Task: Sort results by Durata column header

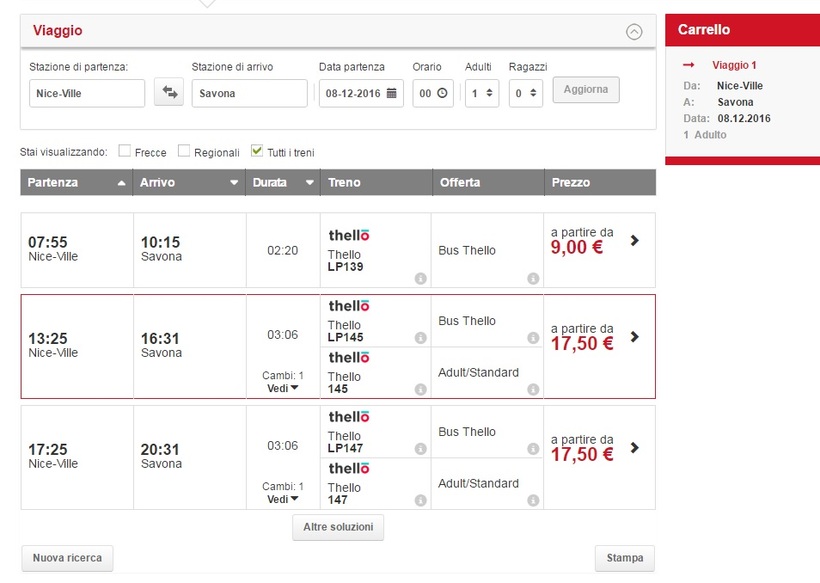Action: tap(283, 183)
